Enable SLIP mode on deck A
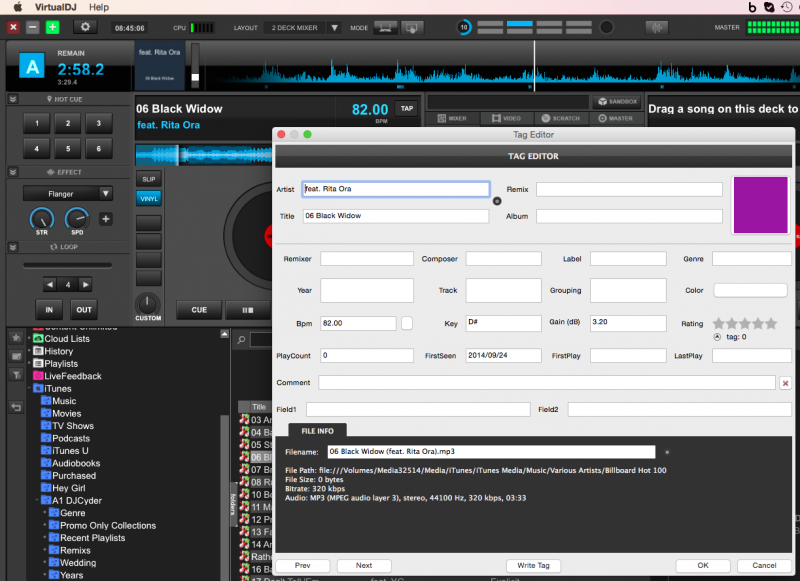This screenshot has width=800, height=581. coord(148,178)
